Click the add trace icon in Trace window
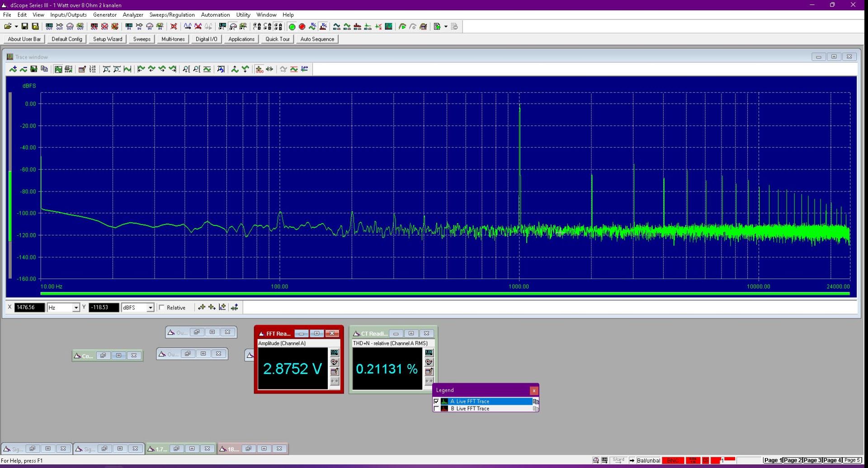 click(x=13, y=69)
